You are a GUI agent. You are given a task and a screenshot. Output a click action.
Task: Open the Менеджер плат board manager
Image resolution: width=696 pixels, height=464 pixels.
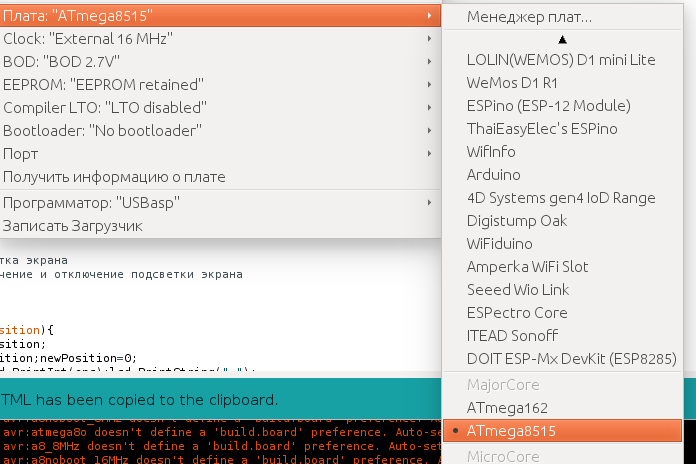pos(530,17)
